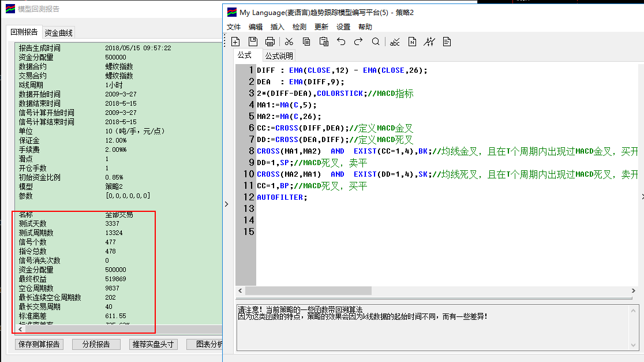
Task: Click the abc syntax check icon
Action: point(395,42)
